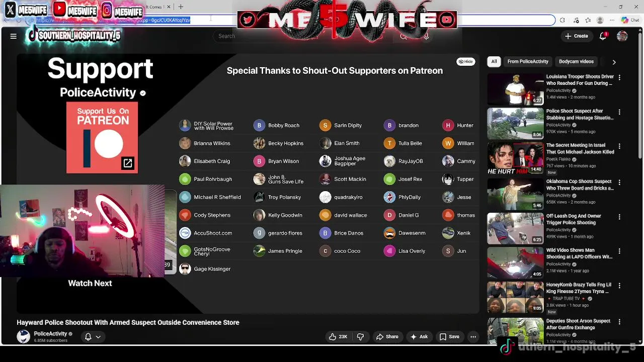Viewport: 644px width, 362px height.
Task: Open options menu for Wild Video LAPD video
Action: tap(619, 251)
